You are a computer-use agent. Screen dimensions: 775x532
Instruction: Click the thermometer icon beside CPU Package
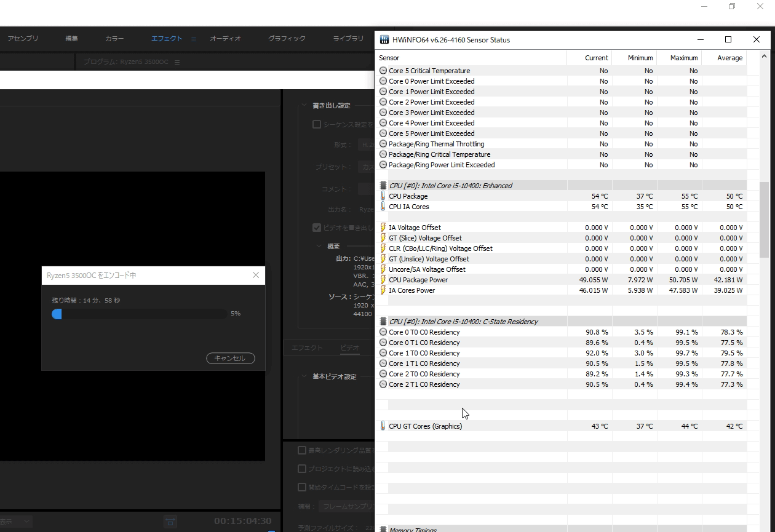click(x=383, y=196)
